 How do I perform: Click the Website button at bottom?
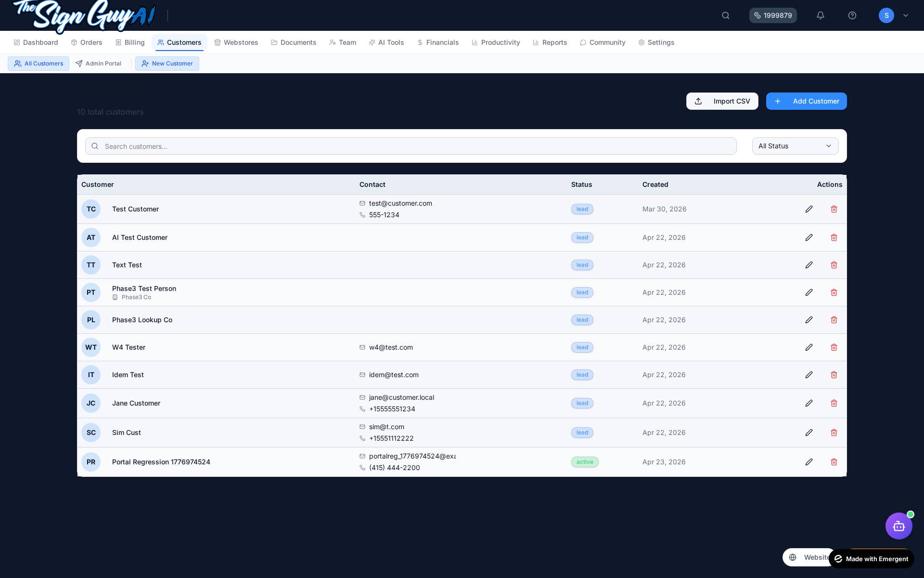(808, 557)
